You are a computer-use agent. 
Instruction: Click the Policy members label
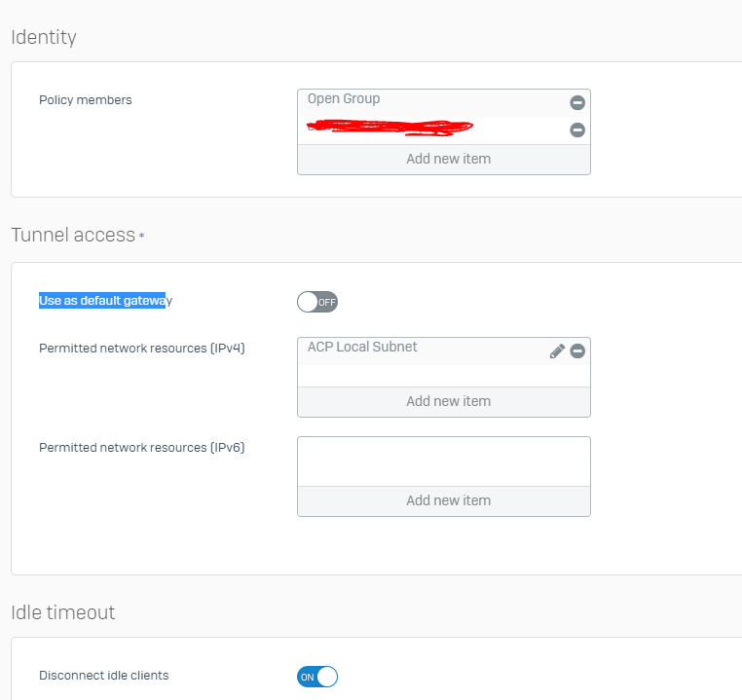pos(86,100)
